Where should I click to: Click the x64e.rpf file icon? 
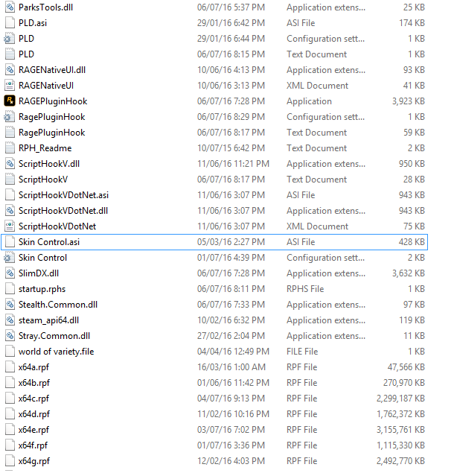(10, 430)
